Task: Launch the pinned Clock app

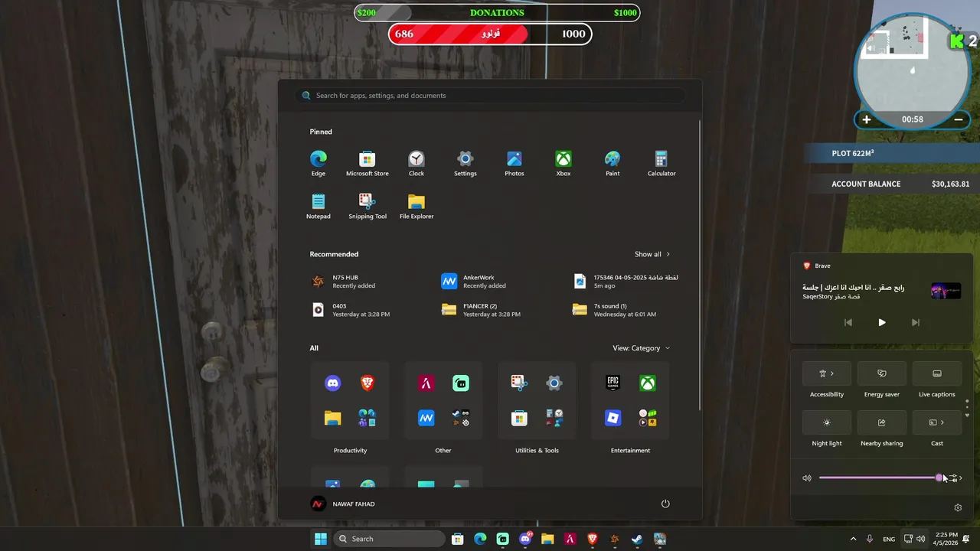Action: tap(416, 163)
